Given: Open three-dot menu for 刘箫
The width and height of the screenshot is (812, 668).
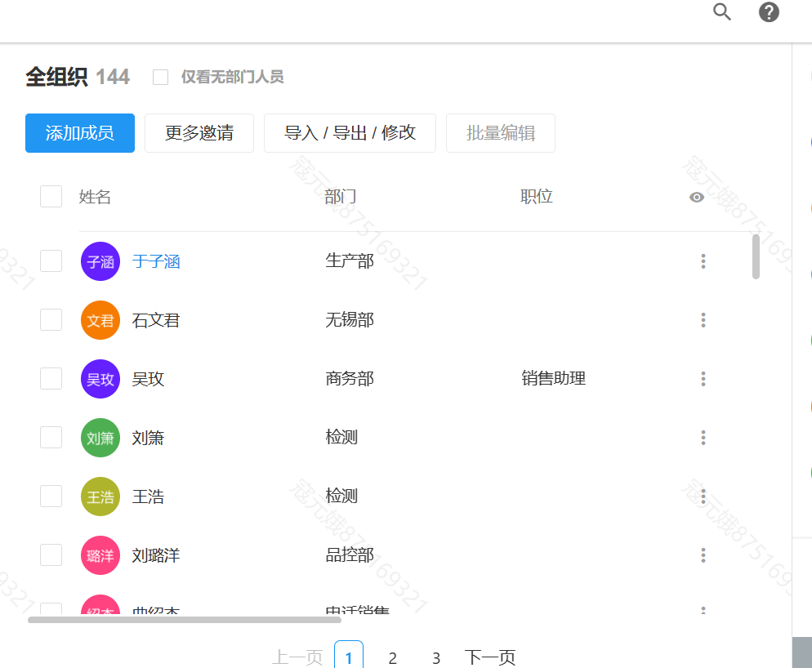Looking at the screenshot, I should [x=703, y=438].
